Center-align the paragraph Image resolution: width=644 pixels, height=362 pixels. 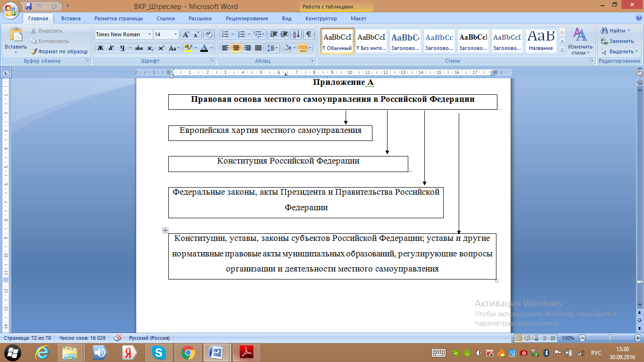(236, 48)
